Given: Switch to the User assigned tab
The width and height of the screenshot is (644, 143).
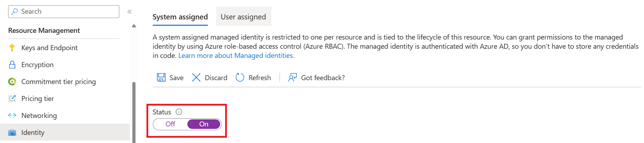Looking at the screenshot, I should coord(243,17).
